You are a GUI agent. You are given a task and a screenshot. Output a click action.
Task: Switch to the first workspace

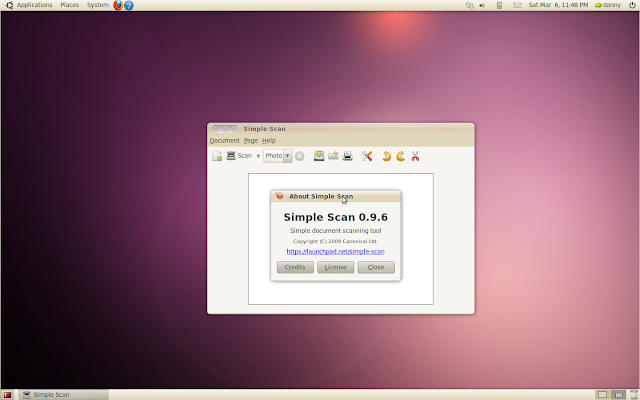coord(602,395)
